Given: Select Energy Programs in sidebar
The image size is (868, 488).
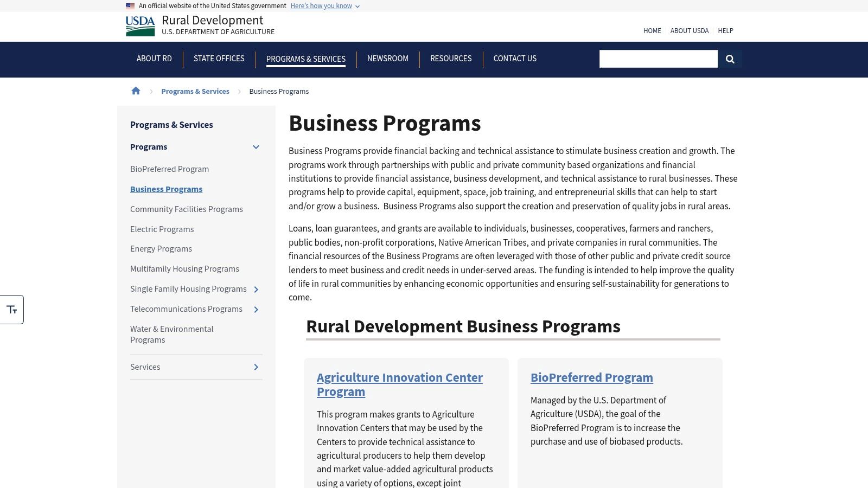Looking at the screenshot, I should click(161, 249).
